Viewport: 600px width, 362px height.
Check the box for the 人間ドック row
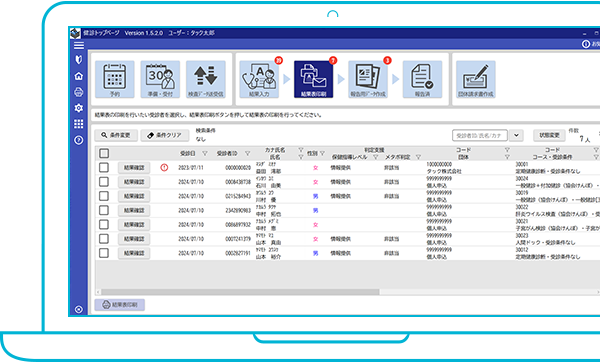click(x=104, y=239)
